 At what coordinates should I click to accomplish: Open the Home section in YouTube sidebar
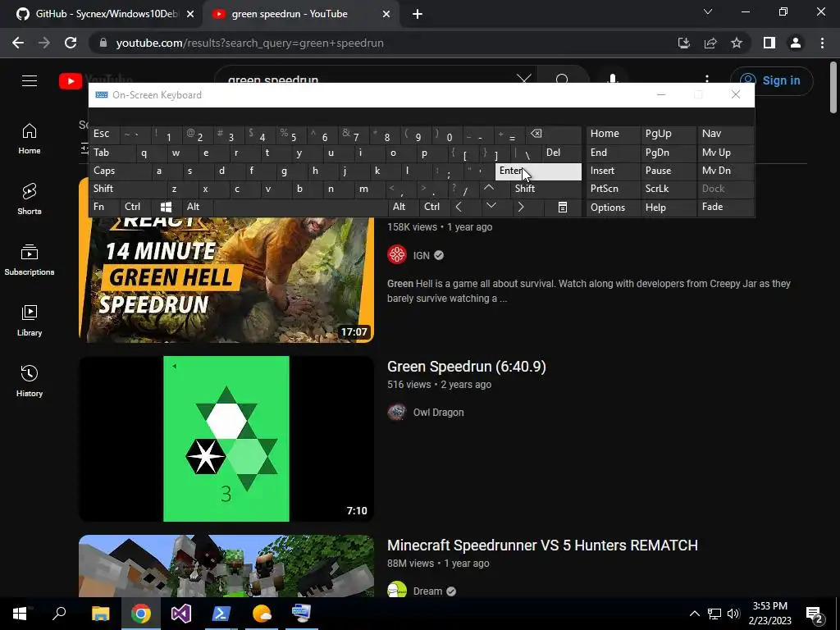coord(30,139)
